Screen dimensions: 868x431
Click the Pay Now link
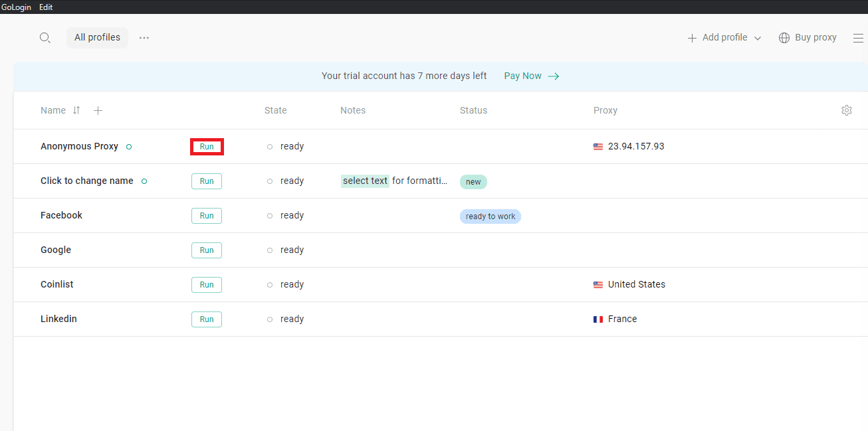tap(522, 76)
